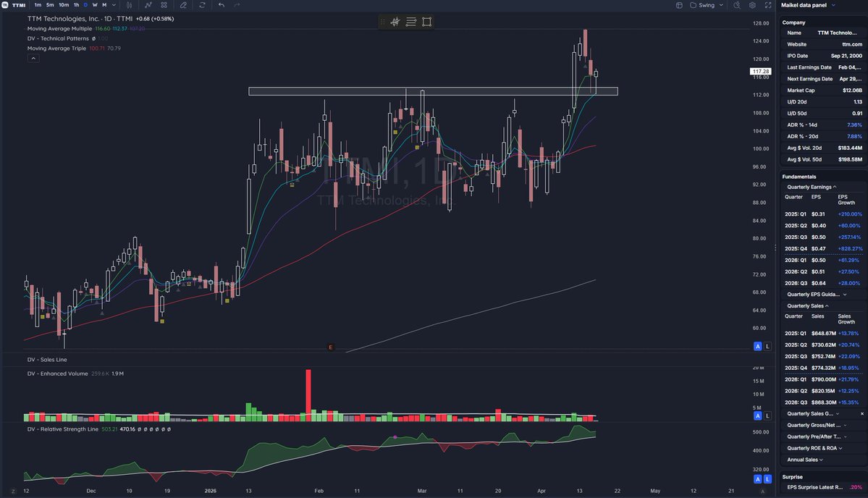Click the 'TTM Technologies, Inc. · 1D · TTMI' chart title
868x498 pixels.
click(x=80, y=19)
